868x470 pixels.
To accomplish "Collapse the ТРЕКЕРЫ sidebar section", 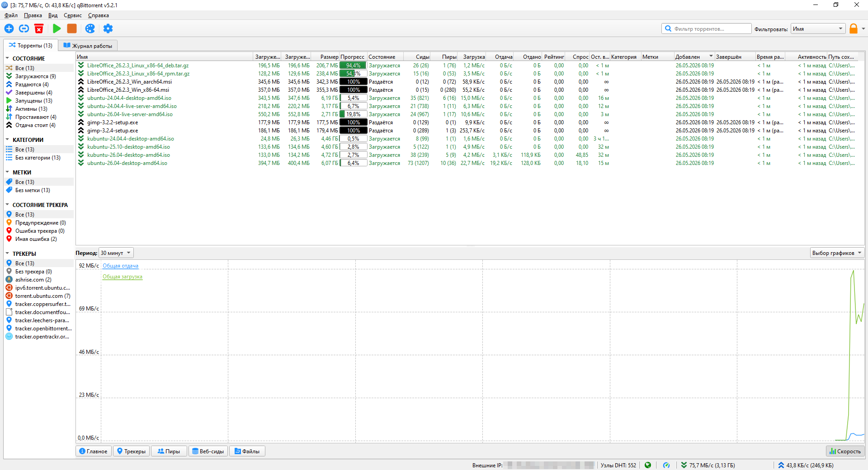I will (7, 254).
